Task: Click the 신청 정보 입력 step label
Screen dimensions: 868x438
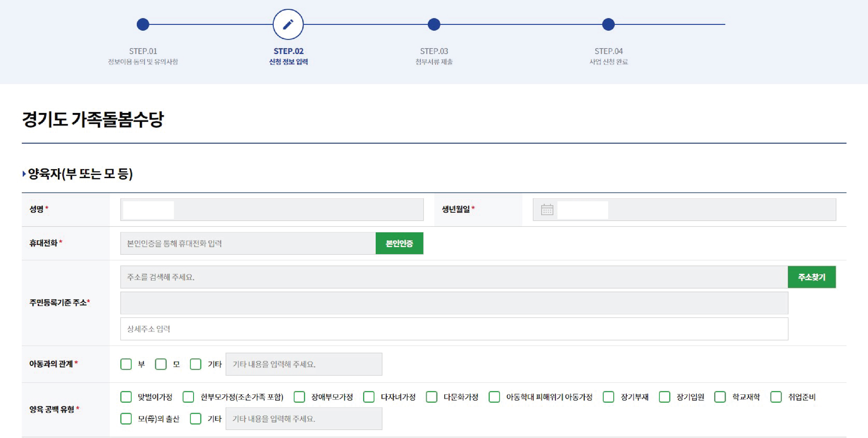Action: [288, 62]
